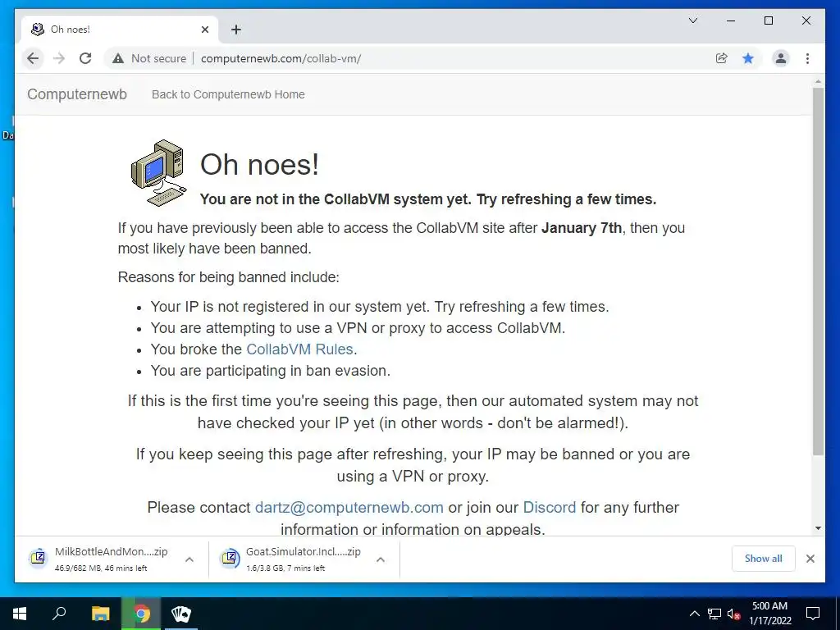Expand options for MilkBottleAndMon zip download
The height and width of the screenshot is (630, 840).
point(189,559)
